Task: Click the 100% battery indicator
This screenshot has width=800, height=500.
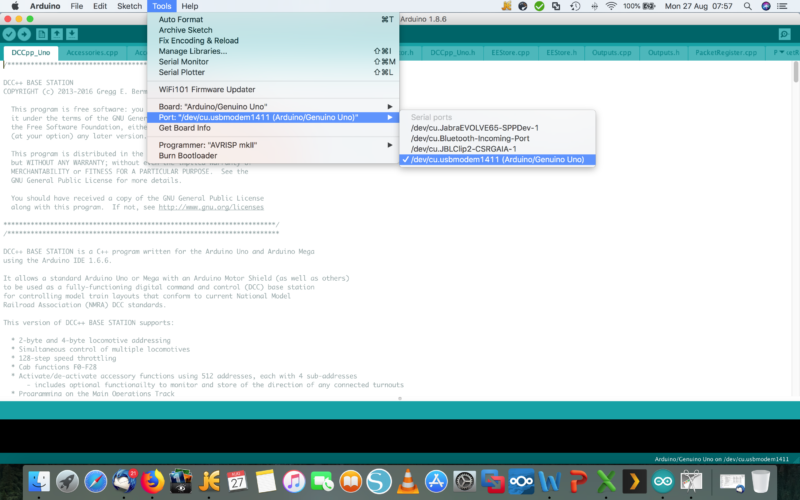Action: coord(639,6)
